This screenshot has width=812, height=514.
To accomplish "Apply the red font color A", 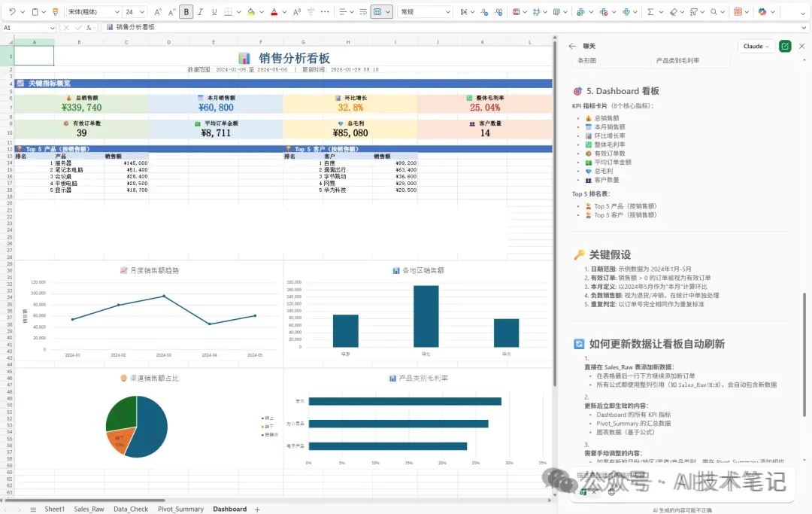I will pos(274,11).
